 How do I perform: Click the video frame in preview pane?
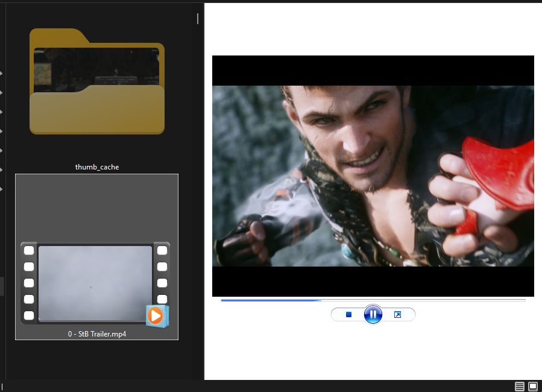pyautogui.click(x=373, y=176)
